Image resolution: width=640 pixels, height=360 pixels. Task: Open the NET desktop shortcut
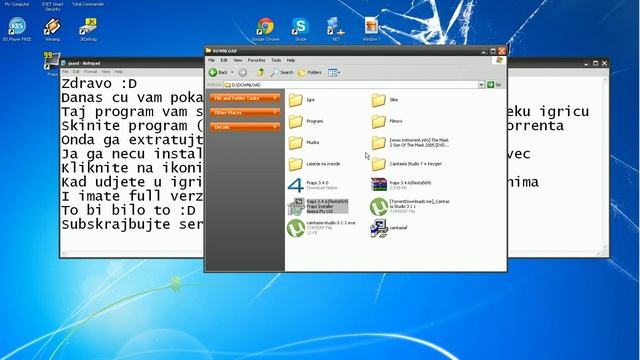coord(336,29)
